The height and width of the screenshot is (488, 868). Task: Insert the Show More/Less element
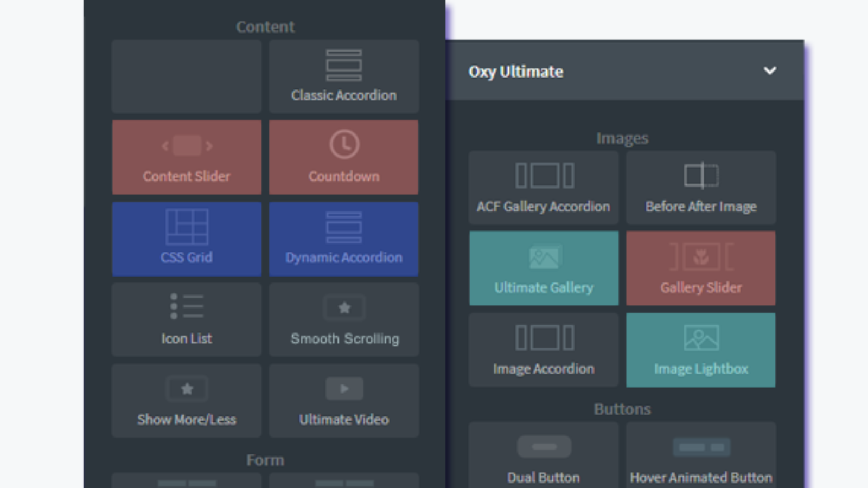click(x=187, y=401)
